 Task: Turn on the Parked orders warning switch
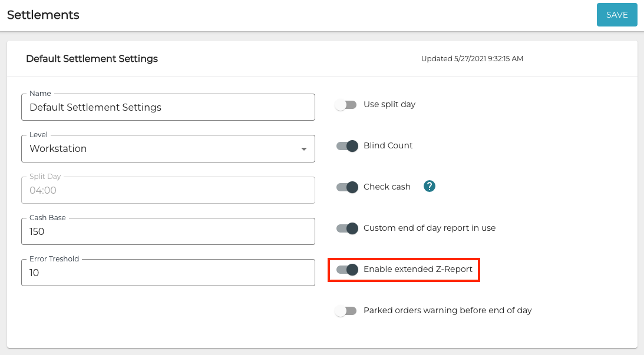[346, 311]
